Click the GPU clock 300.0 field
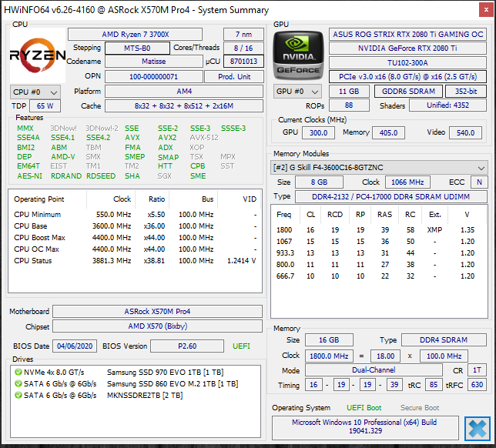This screenshot has height=448, width=496. [x=318, y=133]
